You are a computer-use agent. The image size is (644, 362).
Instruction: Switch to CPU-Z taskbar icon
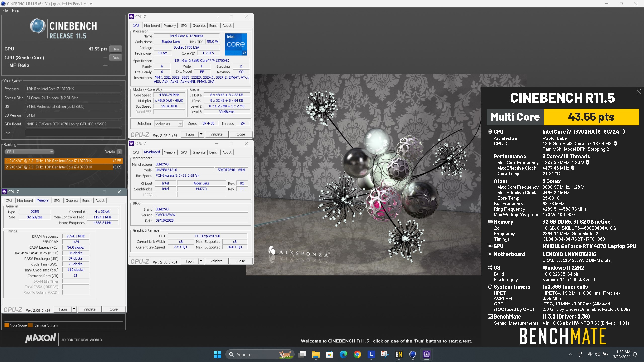[426, 354]
